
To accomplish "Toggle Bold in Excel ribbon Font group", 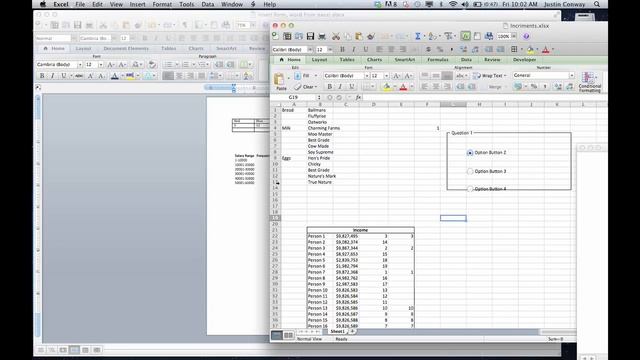I will (x=329, y=87).
